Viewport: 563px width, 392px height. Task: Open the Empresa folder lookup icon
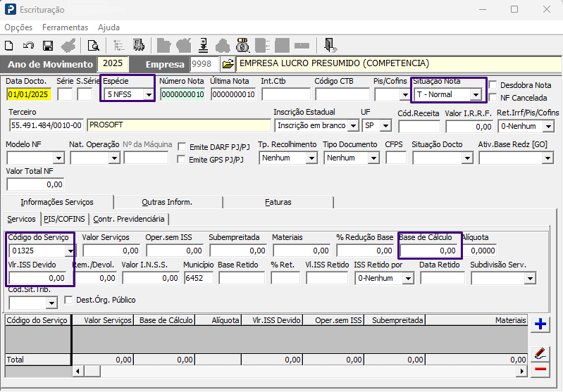[228, 64]
